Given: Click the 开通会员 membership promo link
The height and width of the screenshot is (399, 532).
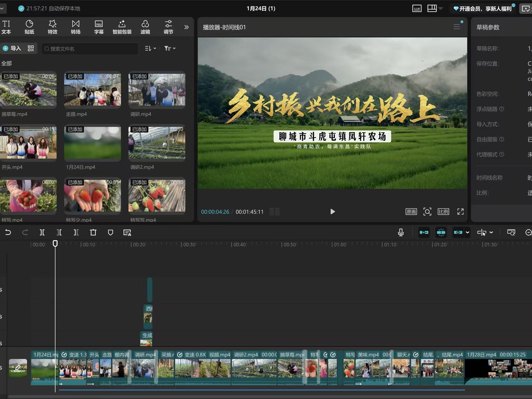Looking at the screenshot, I should (483, 8).
